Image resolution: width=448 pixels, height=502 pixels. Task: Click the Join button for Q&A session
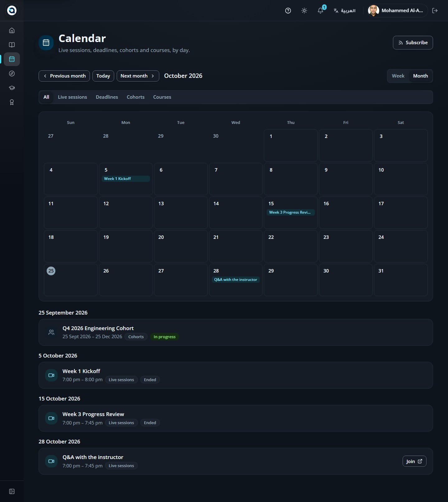click(x=414, y=462)
